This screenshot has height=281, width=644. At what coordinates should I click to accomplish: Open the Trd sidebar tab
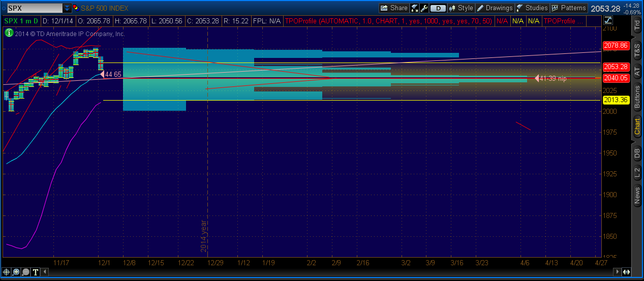(x=637, y=25)
